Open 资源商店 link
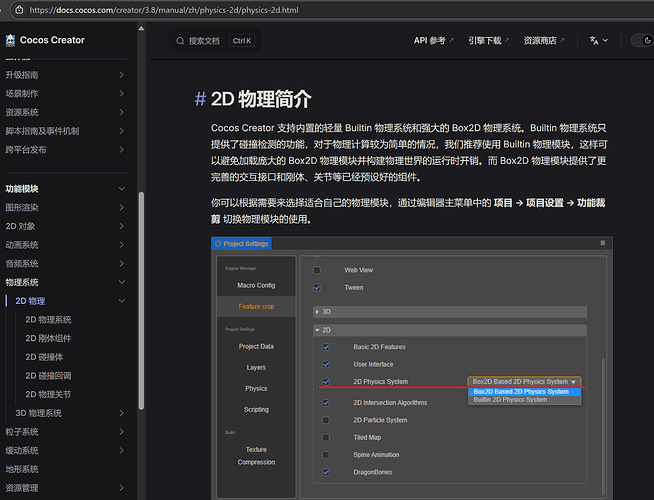This screenshot has height=500, width=654. point(544,40)
